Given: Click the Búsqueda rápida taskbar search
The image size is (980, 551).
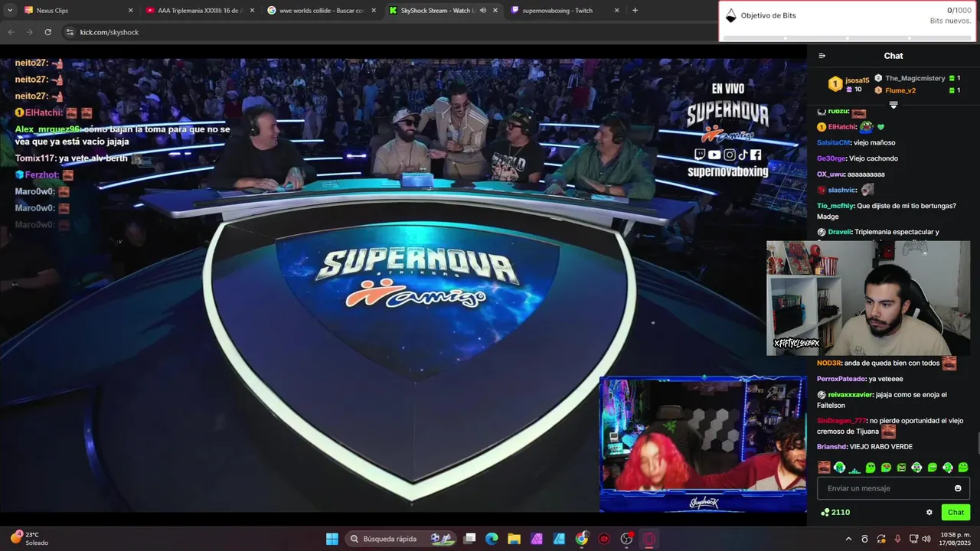Looking at the screenshot, I should 400,539.
